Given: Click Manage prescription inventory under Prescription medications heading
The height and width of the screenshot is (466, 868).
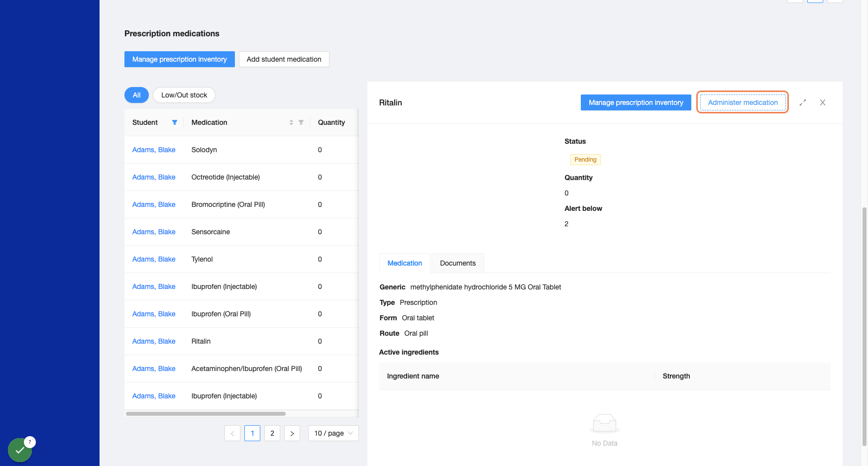Looking at the screenshot, I should click(180, 59).
